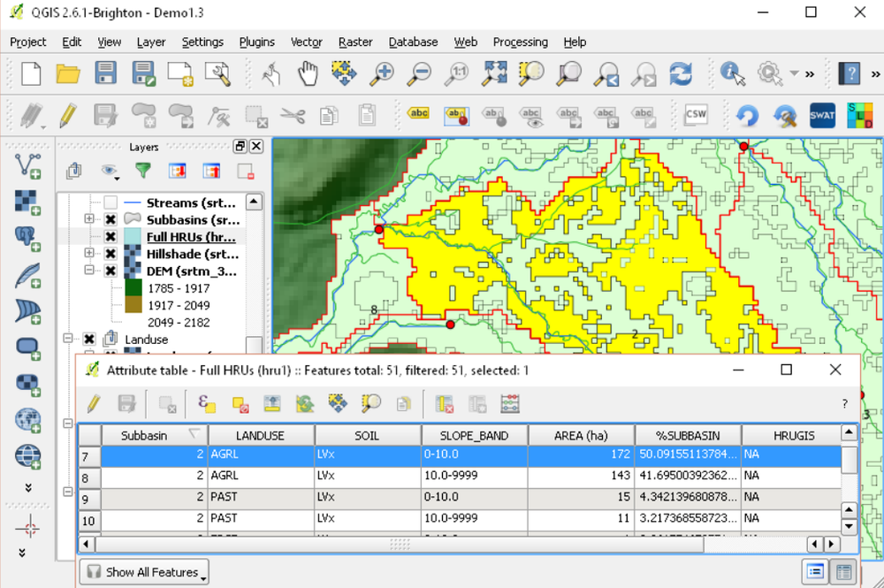Click the CSW toolbar icon
The height and width of the screenshot is (588, 884).
click(696, 115)
